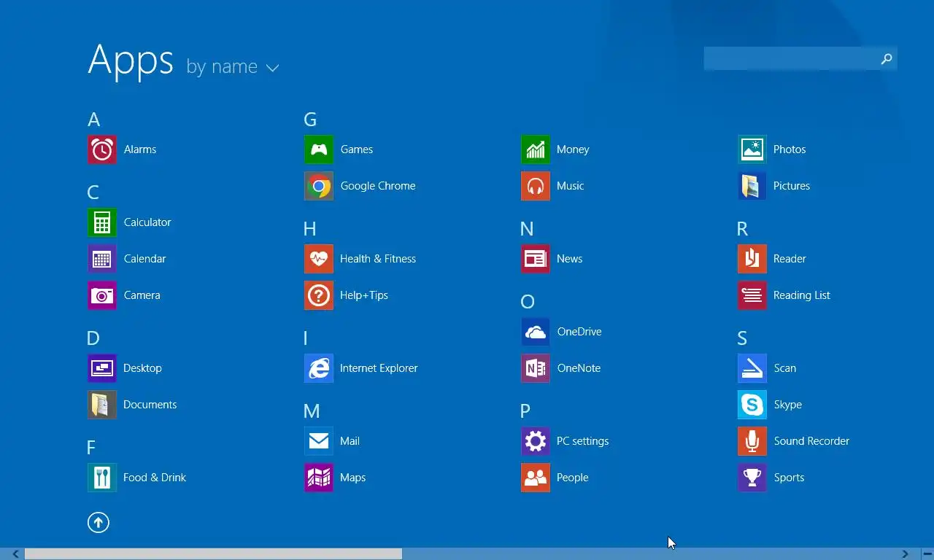Image resolution: width=934 pixels, height=560 pixels.
Task: Launch the Internet Explorer icon
Action: click(319, 368)
